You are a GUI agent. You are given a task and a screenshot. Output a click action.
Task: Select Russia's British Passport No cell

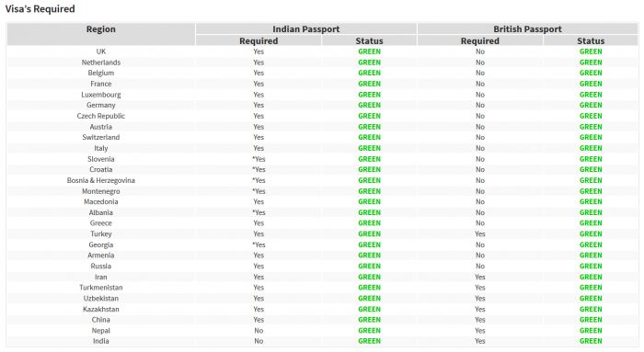coord(479,266)
